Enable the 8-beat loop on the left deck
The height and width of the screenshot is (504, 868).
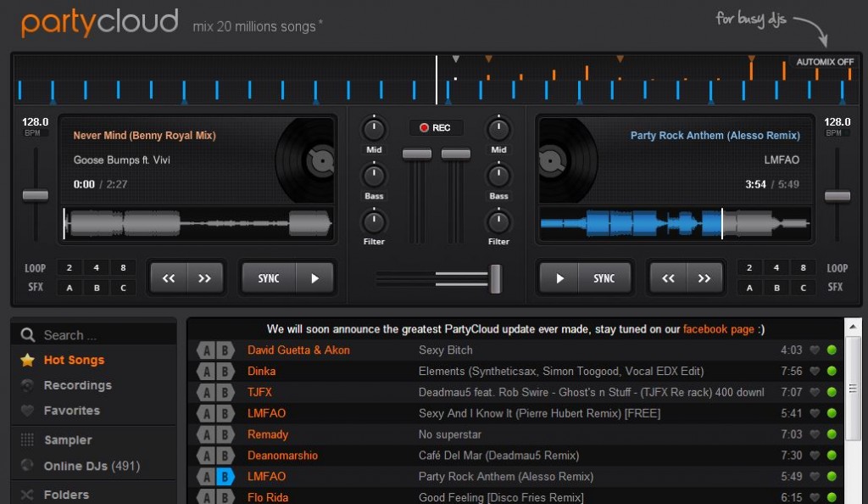click(123, 267)
